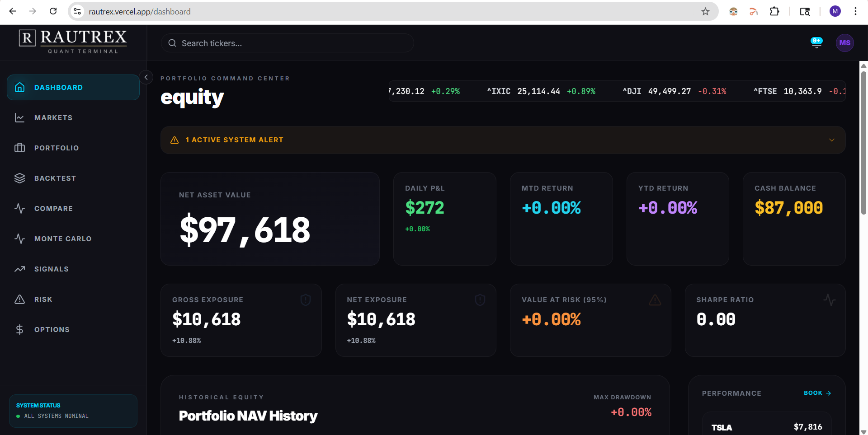
Task: Go to the Dashboard menu item
Action: (73, 87)
